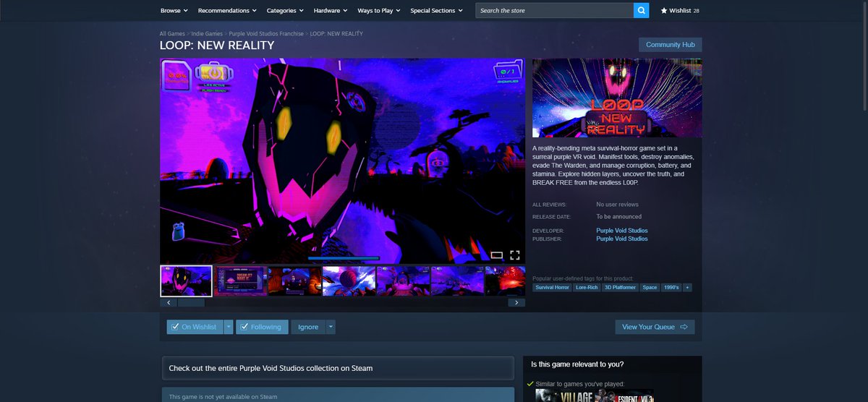Click the main media viewer screenshot
The image size is (868, 402).
point(343,161)
